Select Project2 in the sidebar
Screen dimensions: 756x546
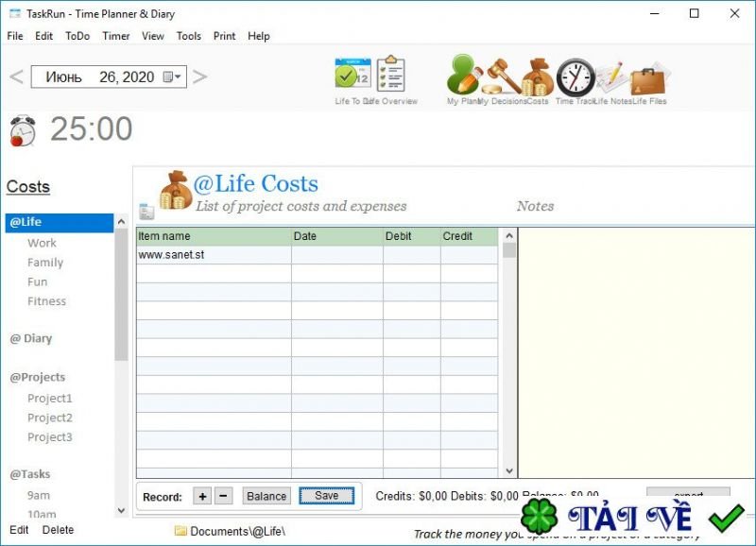pos(50,418)
